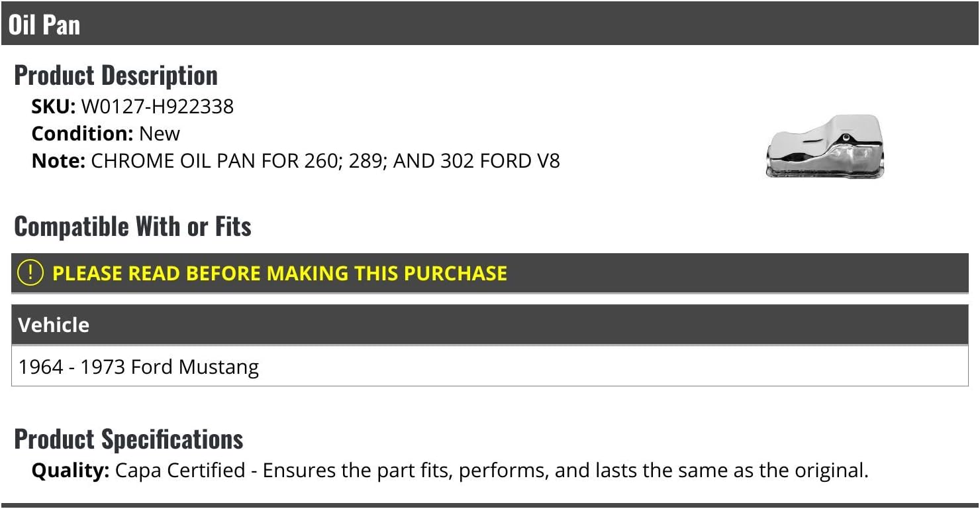Click the 302 FORD V8 text

500,160
